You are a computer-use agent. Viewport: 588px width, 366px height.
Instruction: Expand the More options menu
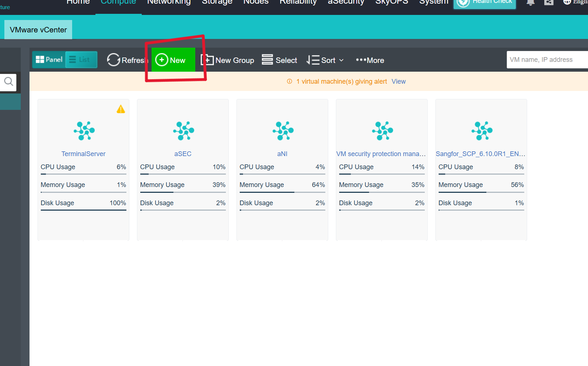370,60
